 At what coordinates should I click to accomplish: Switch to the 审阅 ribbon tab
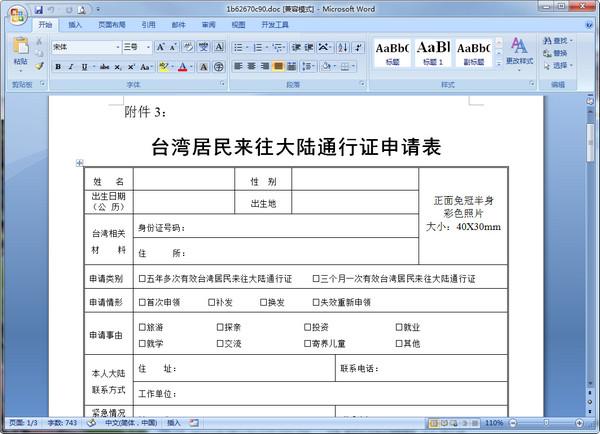pos(209,25)
